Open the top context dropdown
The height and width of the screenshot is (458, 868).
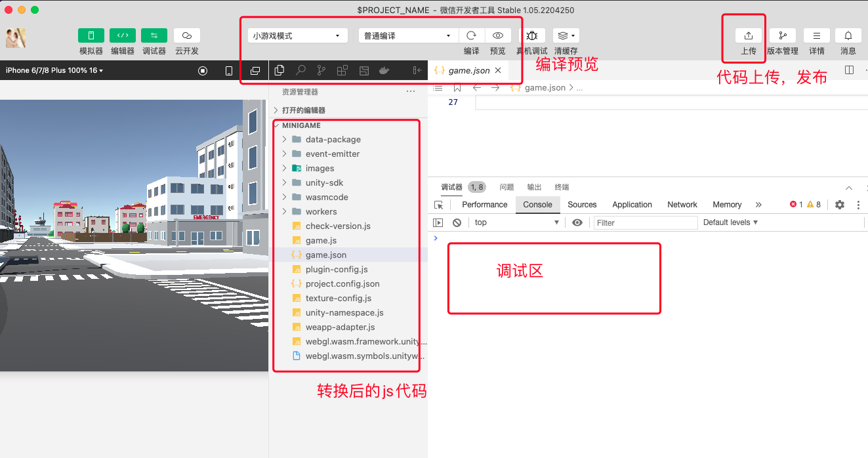click(x=516, y=222)
